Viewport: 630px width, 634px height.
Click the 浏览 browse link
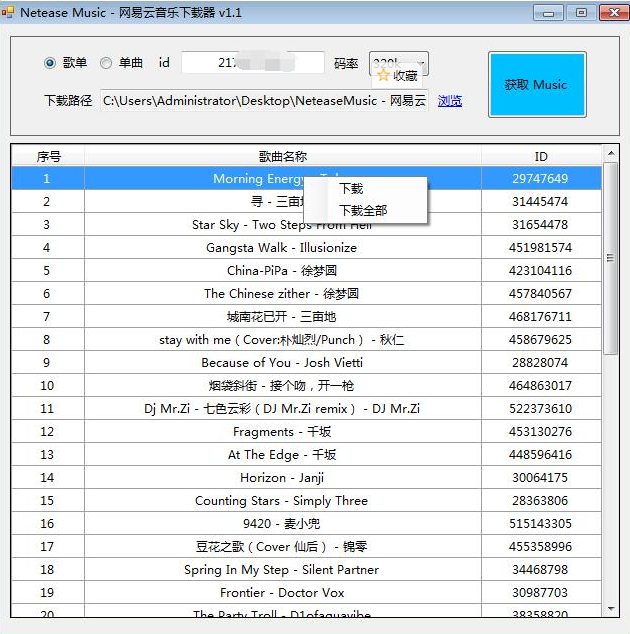450,101
